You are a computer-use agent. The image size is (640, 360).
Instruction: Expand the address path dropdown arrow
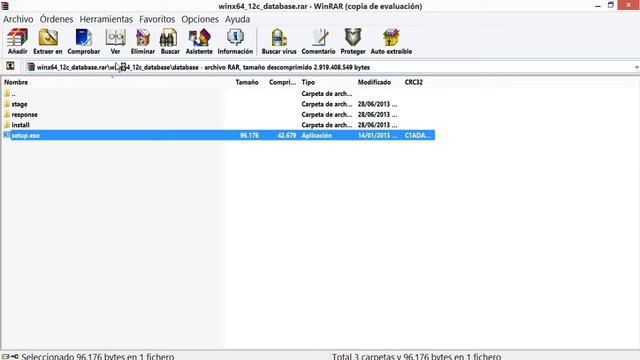(636, 67)
